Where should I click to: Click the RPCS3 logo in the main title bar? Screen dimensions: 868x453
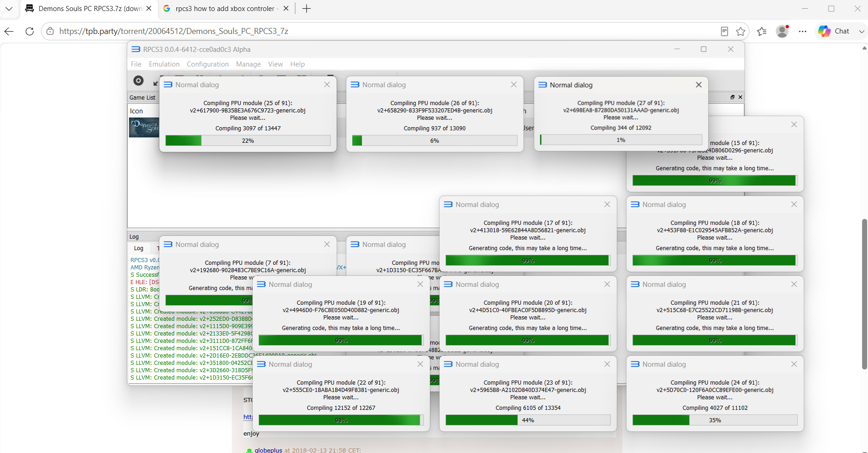(136, 50)
